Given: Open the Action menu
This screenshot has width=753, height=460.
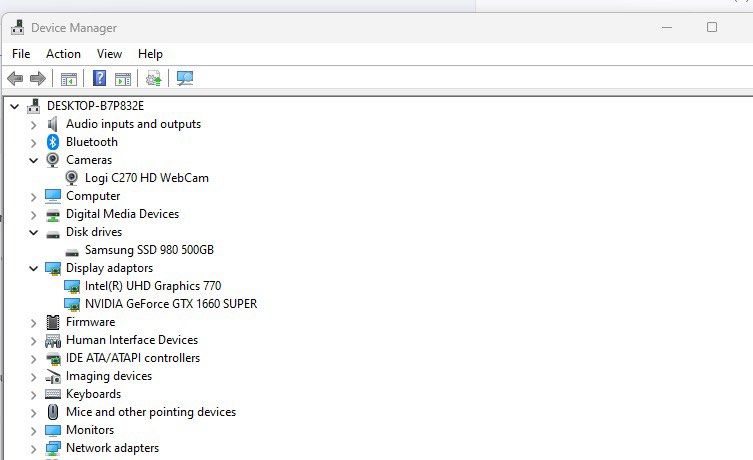Looking at the screenshot, I should [63, 54].
